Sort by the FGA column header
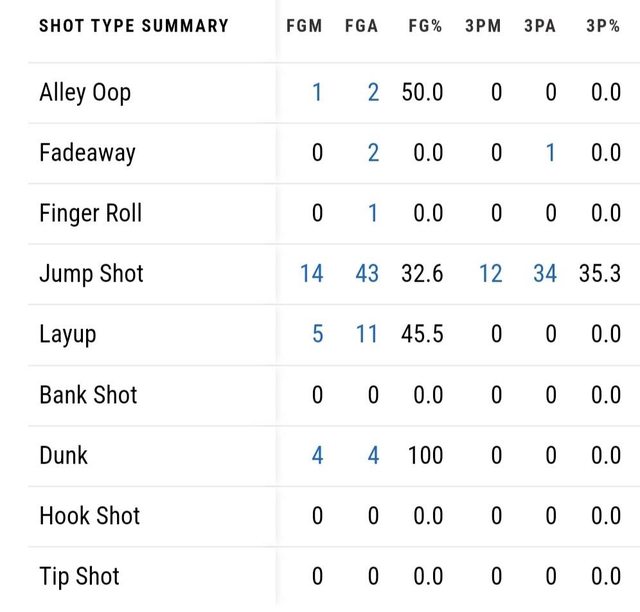The image size is (640, 612). point(360,27)
